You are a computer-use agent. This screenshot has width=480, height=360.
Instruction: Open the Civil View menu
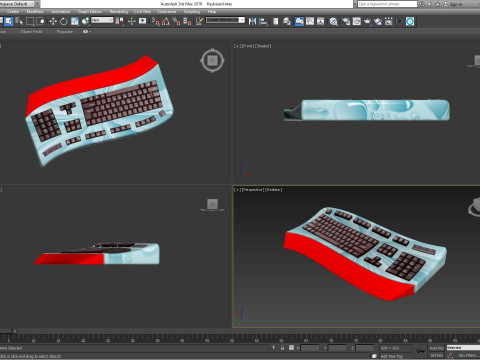click(x=142, y=12)
